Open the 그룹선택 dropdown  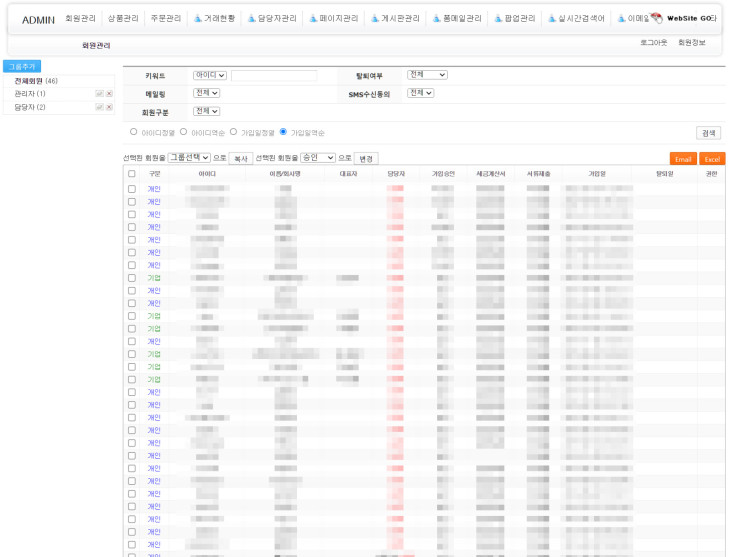tap(189, 157)
